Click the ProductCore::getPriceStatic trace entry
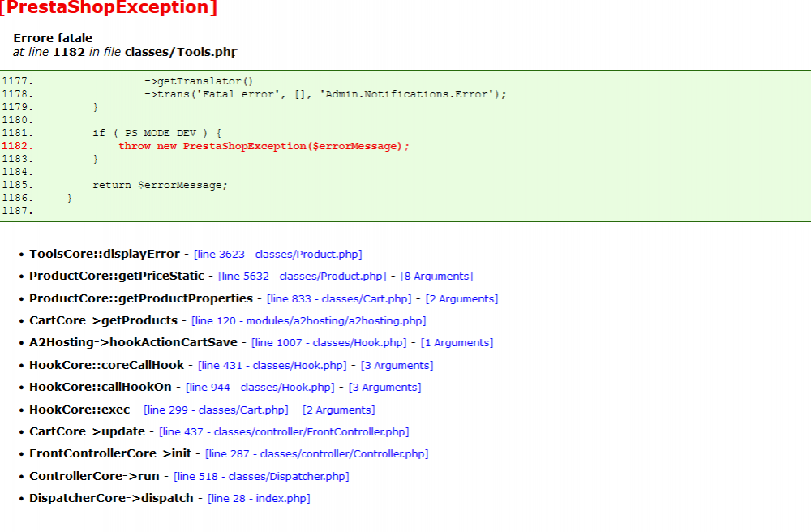This screenshot has width=811, height=532. 116,276
